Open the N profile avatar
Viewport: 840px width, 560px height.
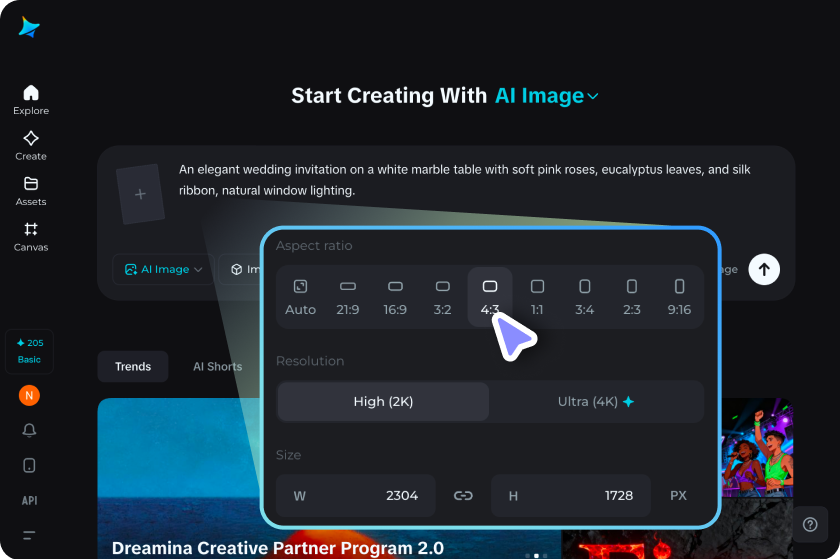pos(29,395)
